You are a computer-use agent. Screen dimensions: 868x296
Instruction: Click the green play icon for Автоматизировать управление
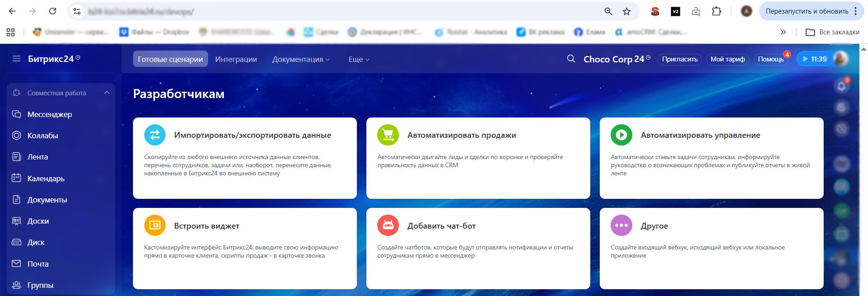click(621, 135)
